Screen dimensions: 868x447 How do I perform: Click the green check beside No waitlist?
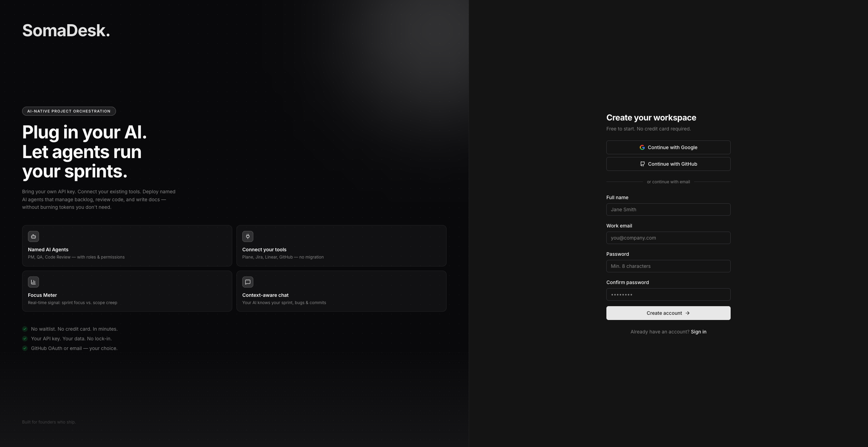click(x=25, y=329)
